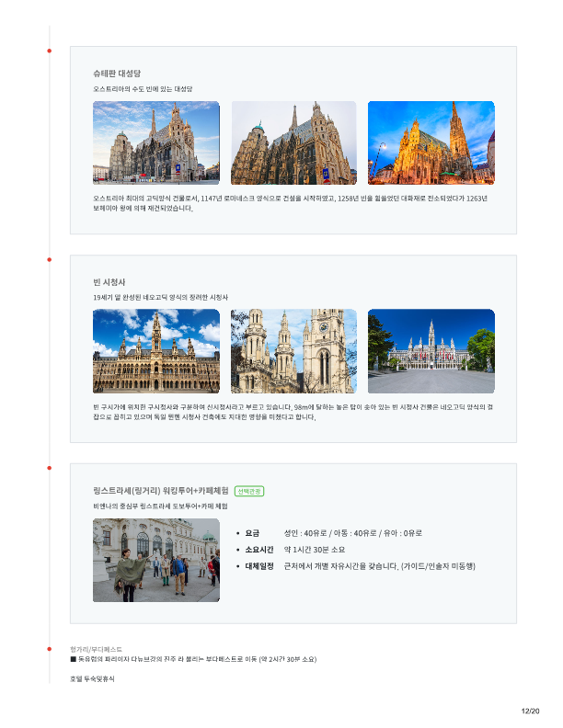Screen dimensions: 563x728
Task: Click the red timeline dot beside 슈테판 대성당
Action: coord(49,51)
